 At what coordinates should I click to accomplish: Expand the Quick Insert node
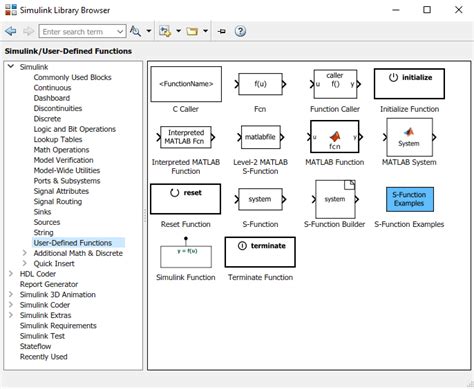pos(24,263)
